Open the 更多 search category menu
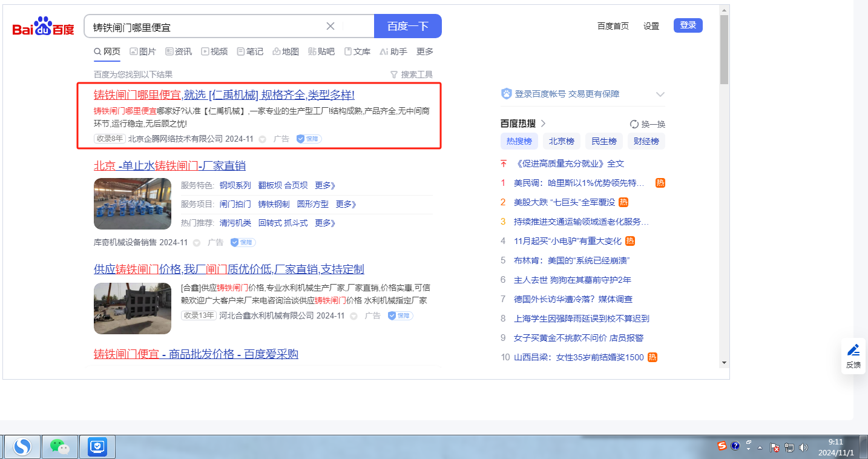Image resolution: width=868 pixels, height=459 pixels. (x=425, y=51)
